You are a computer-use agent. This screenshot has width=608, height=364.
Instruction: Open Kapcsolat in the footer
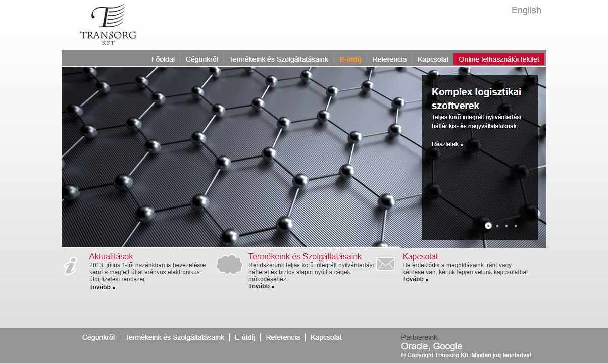coord(326,337)
